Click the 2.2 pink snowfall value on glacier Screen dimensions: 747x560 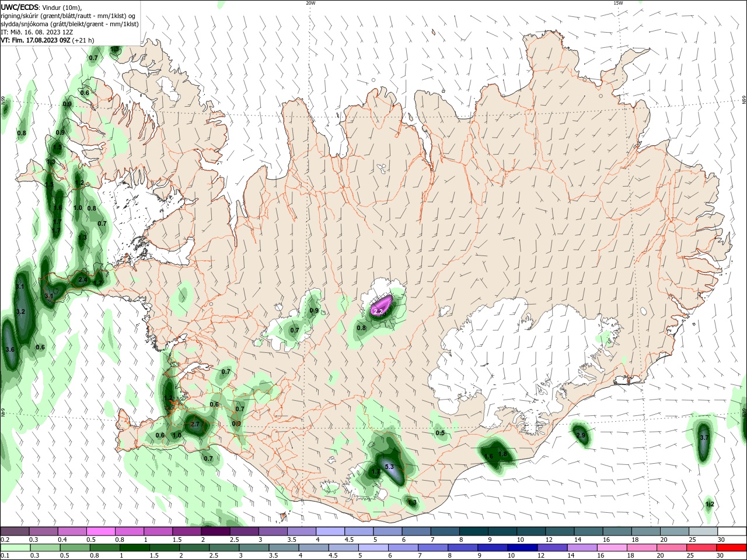click(x=378, y=312)
